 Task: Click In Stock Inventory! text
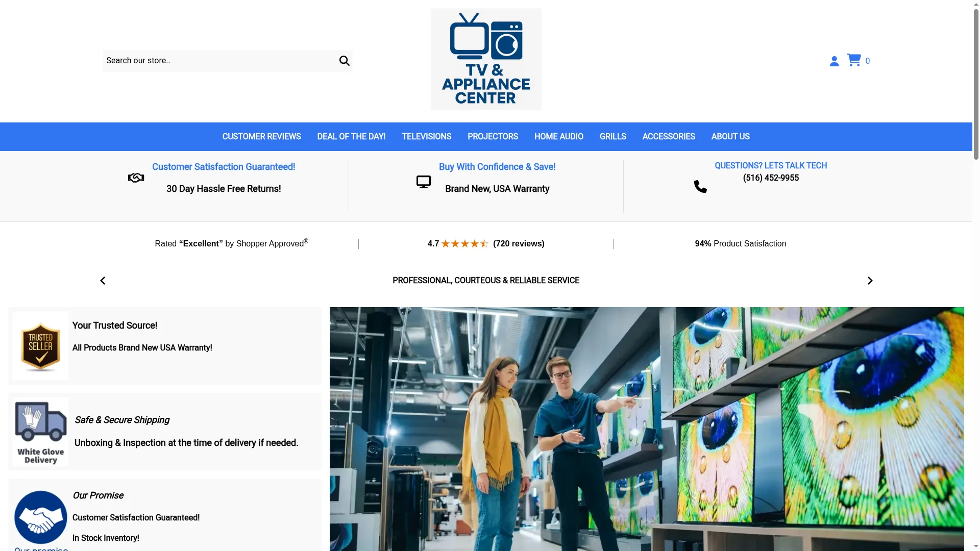coord(106,538)
